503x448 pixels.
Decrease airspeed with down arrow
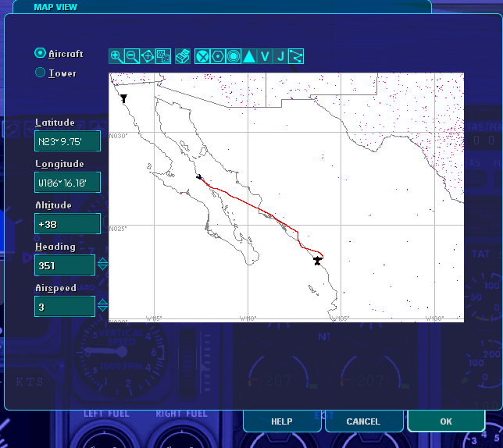coord(102,308)
